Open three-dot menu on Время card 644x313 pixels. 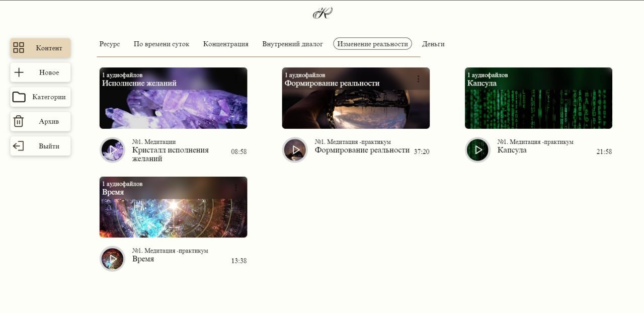tap(235, 188)
